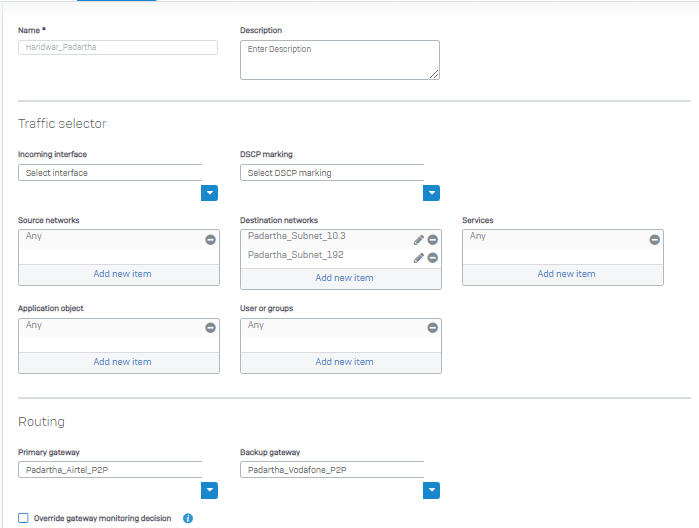Edit Padartha_Subnet_192 with the pencil icon
Viewport: 699px width, 528px height.
[x=419, y=258]
